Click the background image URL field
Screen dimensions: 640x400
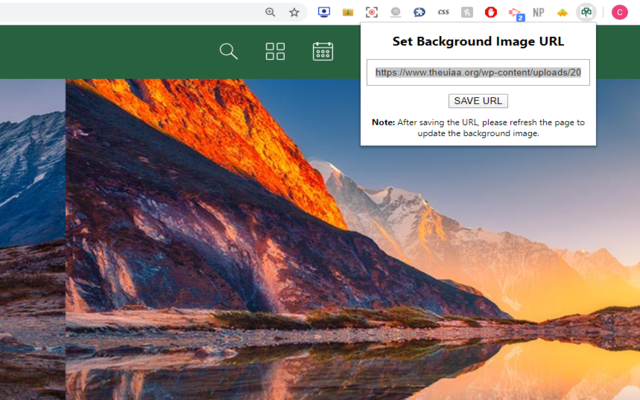(478, 72)
